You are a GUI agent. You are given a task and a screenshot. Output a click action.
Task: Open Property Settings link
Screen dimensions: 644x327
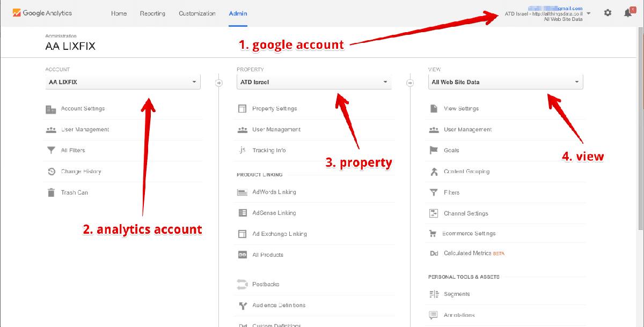[x=274, y=109]
